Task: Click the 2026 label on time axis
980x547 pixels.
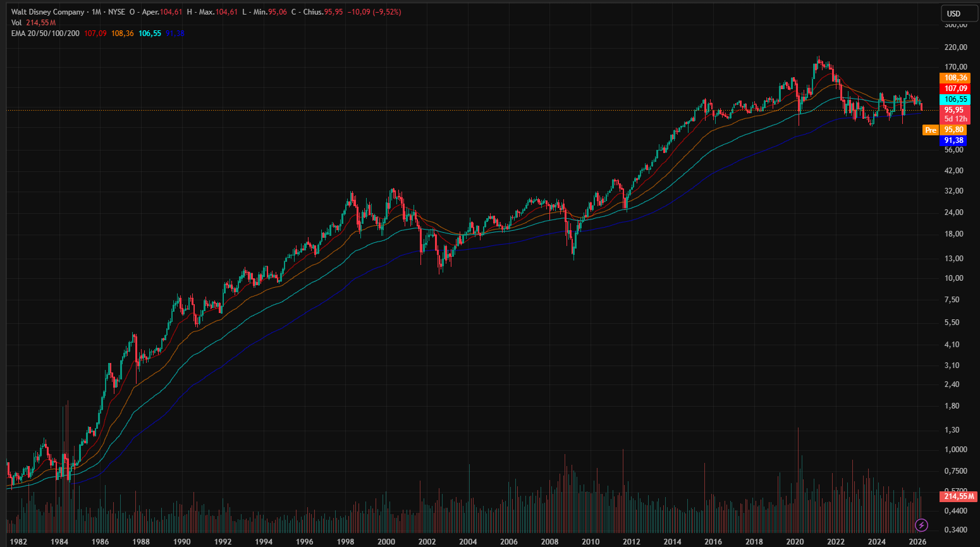Action: pos(917,542)
